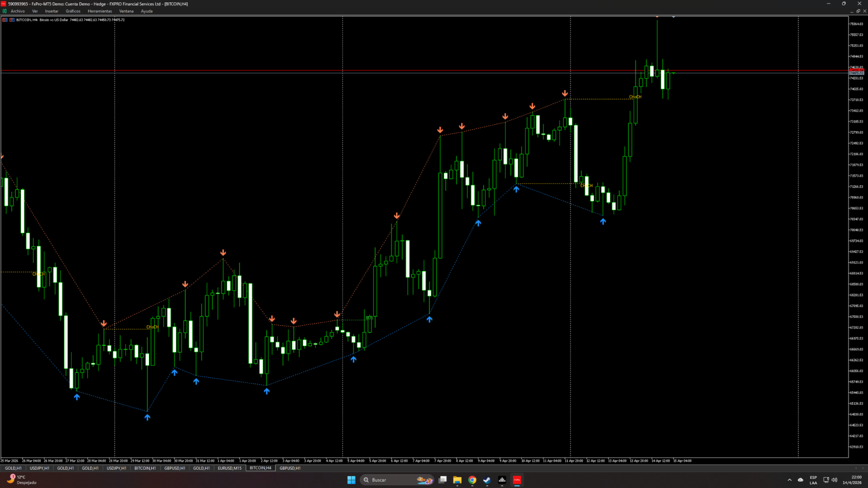
Task: Open File Explorer from the taskbar
Action: pos(457,480)
